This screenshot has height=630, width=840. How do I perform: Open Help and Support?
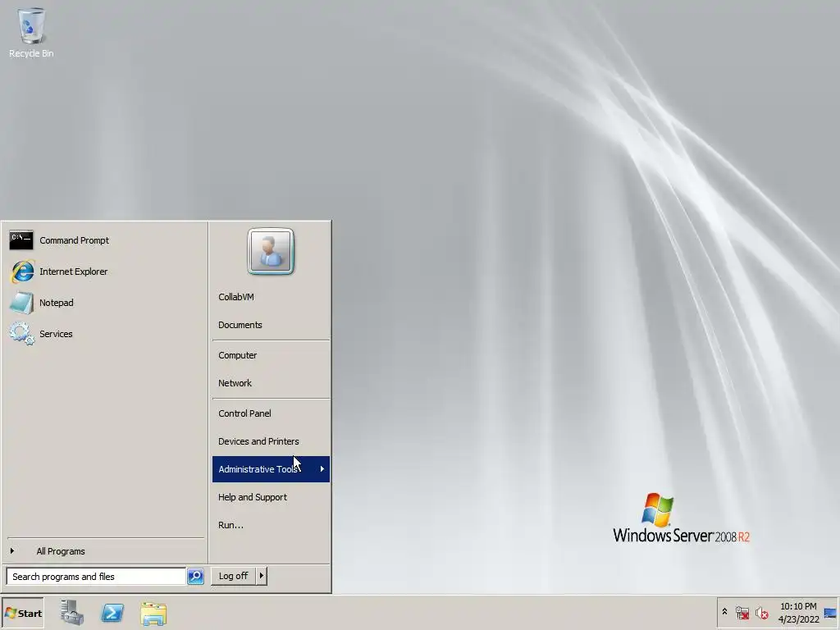pos(271,497)
